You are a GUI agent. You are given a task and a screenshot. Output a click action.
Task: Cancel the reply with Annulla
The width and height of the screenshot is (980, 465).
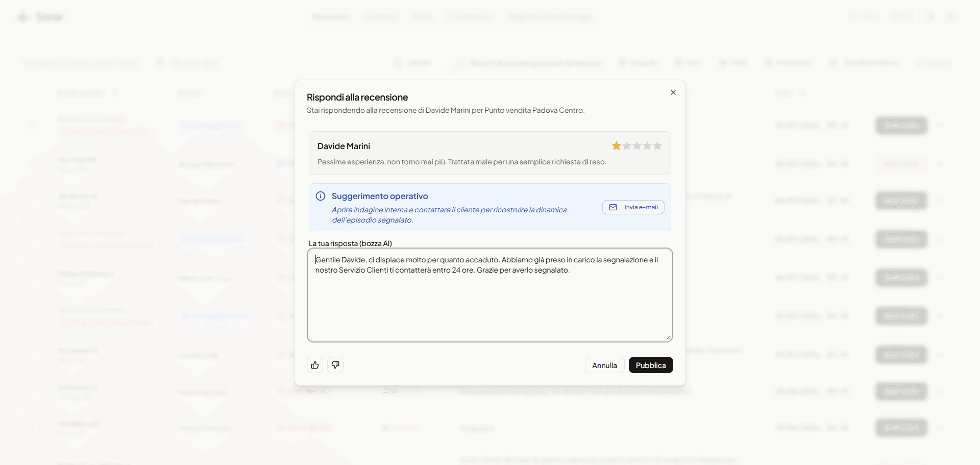tap(604, 365)
